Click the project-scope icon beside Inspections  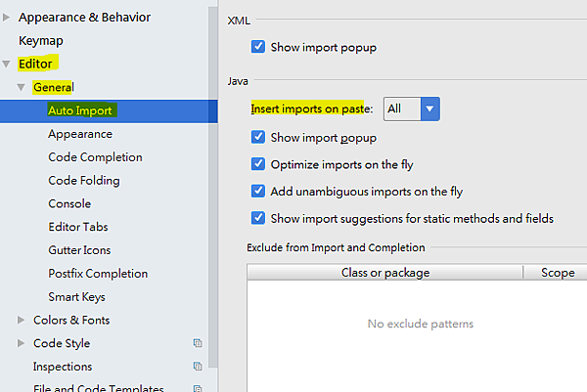click(x=198, y=367)
